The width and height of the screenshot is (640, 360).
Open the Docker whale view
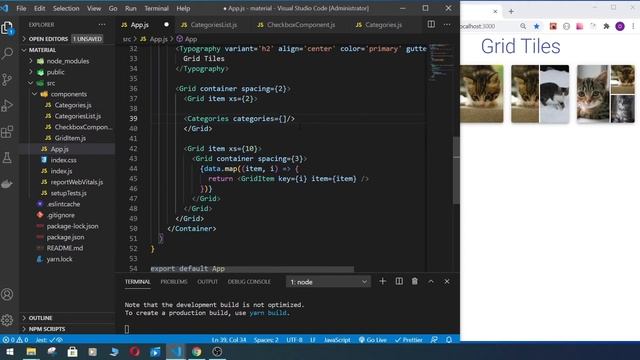pyautogui.click(x=7, y=184)
